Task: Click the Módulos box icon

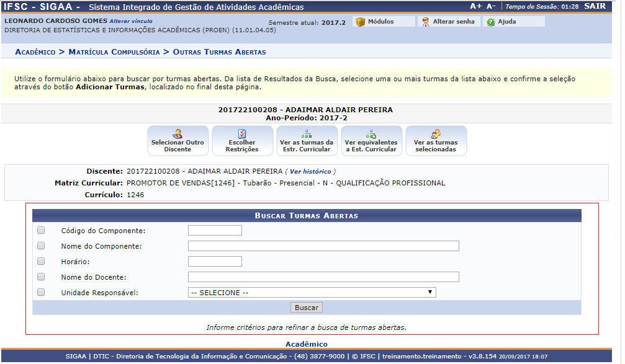Action: pos(360,22)
